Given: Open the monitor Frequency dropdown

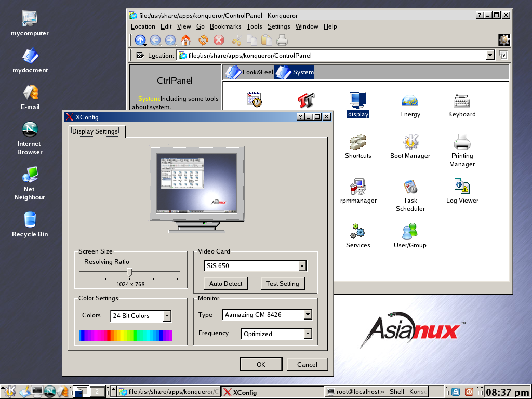Looking at the screenshot, I should pyautogui.click(x=308, y=334).
